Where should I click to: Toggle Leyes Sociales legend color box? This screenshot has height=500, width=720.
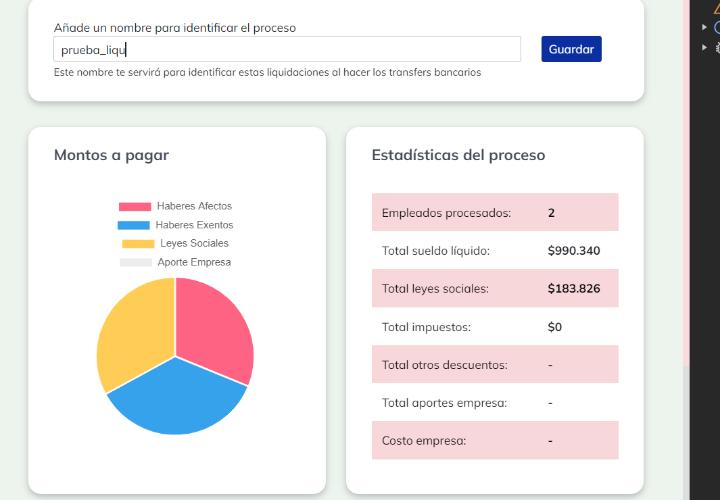pos(138,243)
